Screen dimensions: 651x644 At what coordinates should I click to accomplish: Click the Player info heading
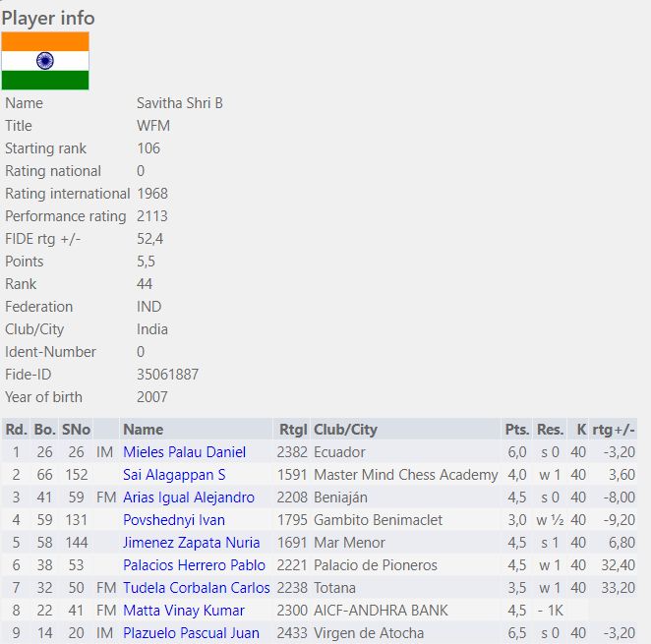(48, 18)
